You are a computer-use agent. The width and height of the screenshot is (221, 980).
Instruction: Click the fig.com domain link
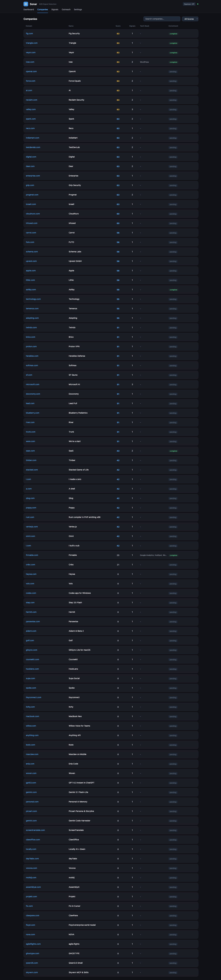click(x=29, y=33)
